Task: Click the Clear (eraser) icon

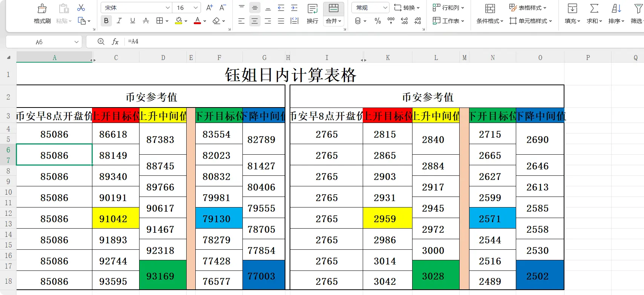Action: [x=216, y=21]
